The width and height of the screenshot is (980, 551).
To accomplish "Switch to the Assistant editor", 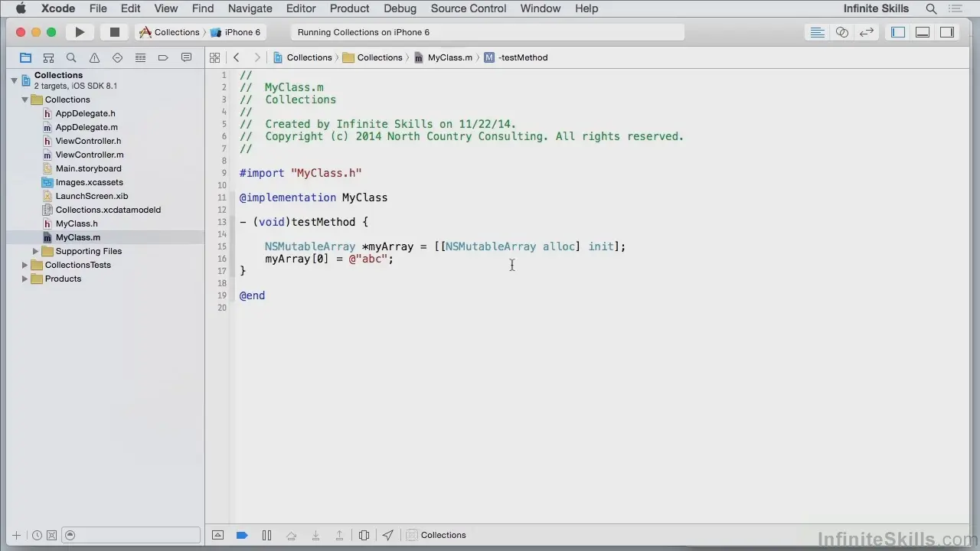I will 841,32.
